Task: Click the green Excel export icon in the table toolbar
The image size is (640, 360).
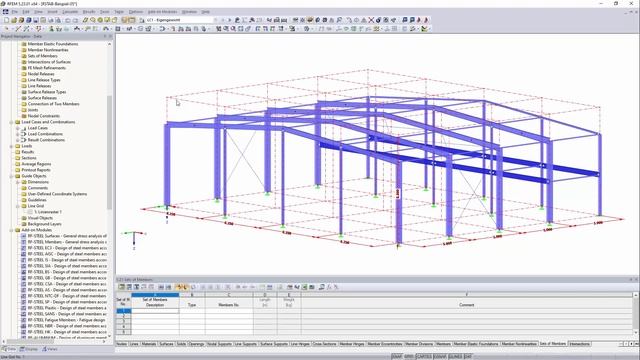Action: (x=304, y=287)
